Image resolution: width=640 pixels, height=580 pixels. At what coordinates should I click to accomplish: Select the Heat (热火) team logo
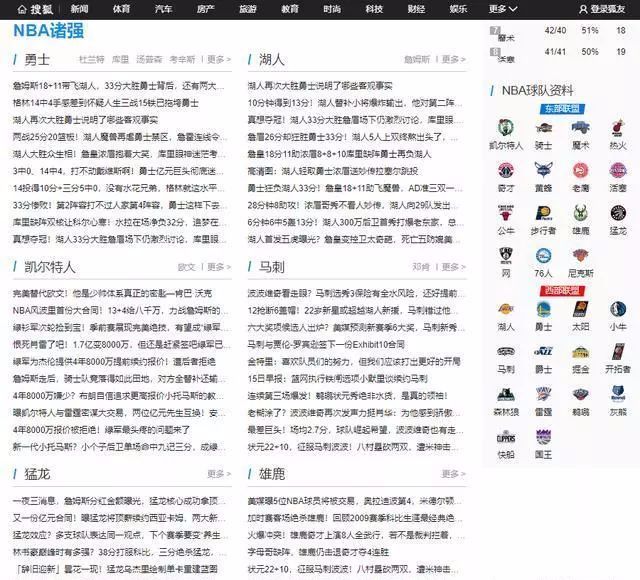point(618,127)
